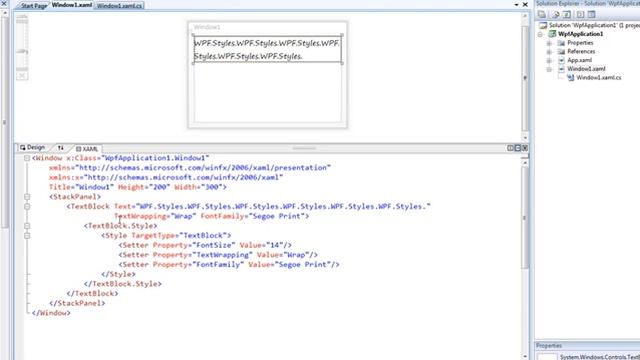This screenshot has width=640, height=360.
Task: Select the WPF.Styles TextBlock in designer
Action: click(x=267, y=49)
